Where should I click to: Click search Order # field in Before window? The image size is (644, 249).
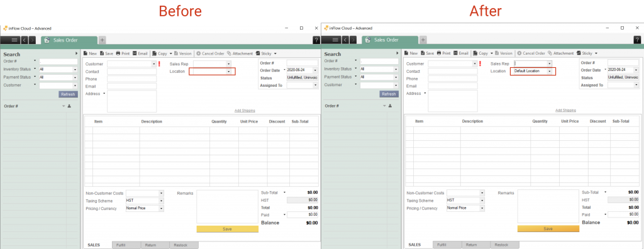(x=58, y=62)
